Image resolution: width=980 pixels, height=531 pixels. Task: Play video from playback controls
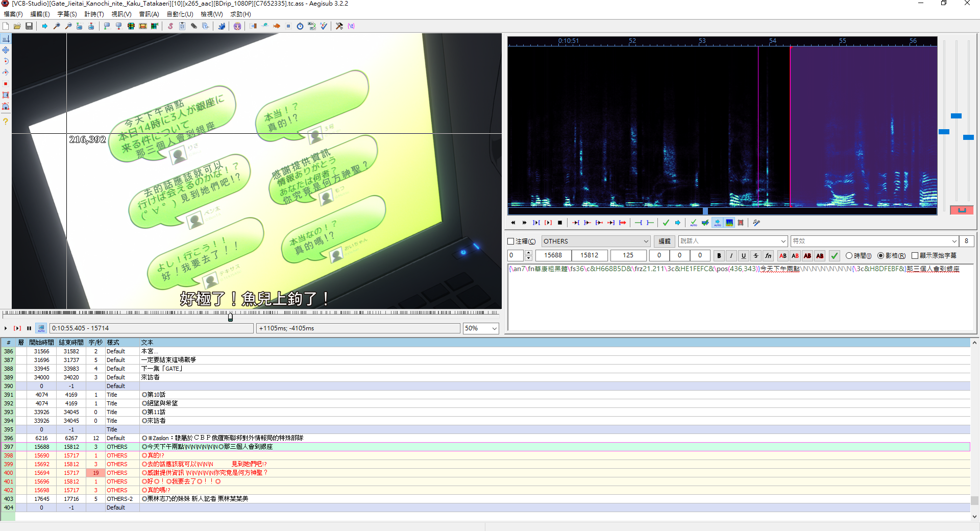[x=6, y=328]
